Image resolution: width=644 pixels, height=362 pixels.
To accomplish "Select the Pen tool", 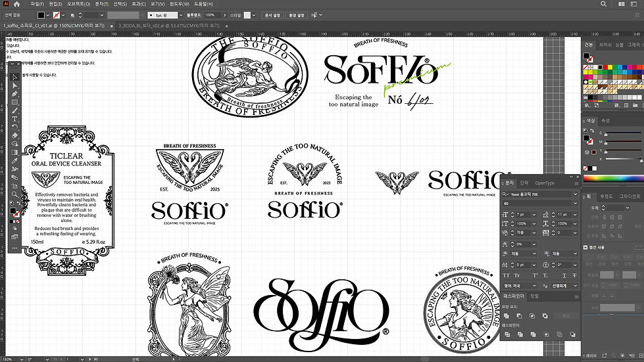I will (14, 94).
